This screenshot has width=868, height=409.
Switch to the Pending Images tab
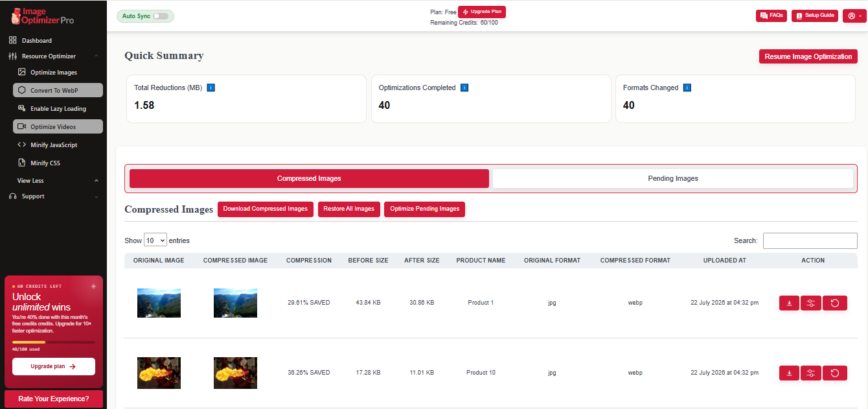pos(673,178)
